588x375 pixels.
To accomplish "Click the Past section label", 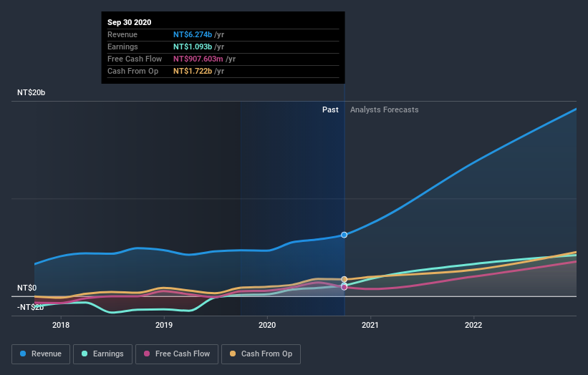I will pyautogui.click(x=330, y=109).
